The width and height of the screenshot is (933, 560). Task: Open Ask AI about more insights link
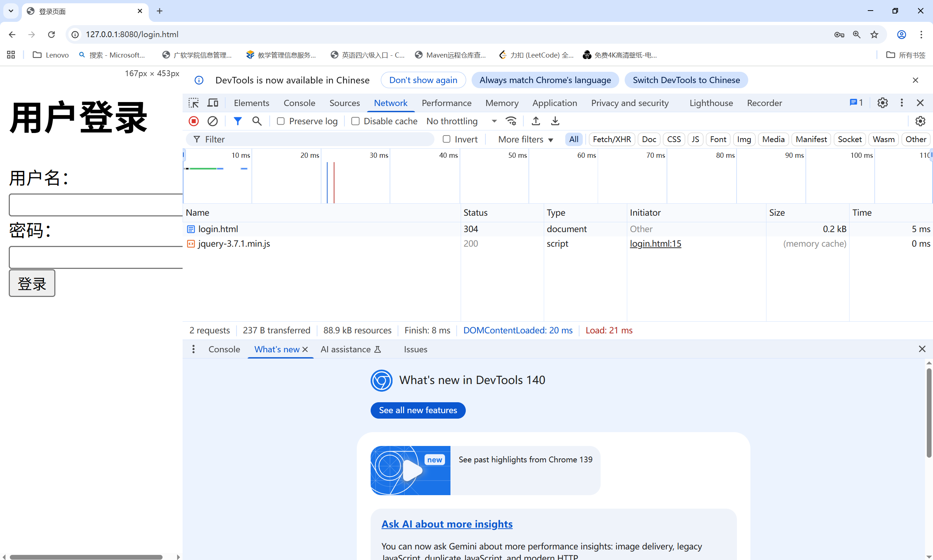pyautogui.click(x=447, y=524)
